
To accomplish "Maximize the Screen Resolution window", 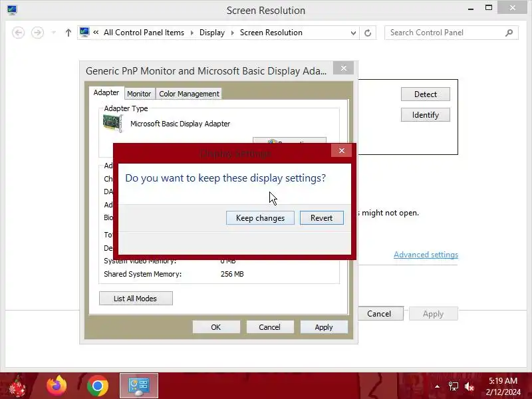I will (489, 8).
